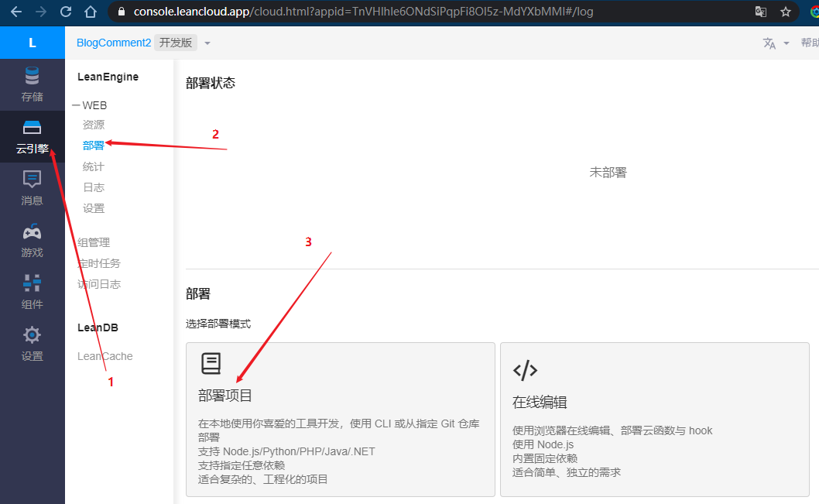Screen dimensions: 819x504
Task: Go back in browser history
Action: pyautogui.click(x=16, y=12)
